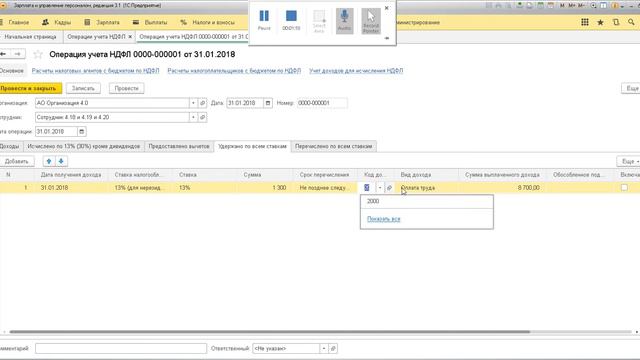The height and width of the screenshot is (360, 640).
Task: Click the Номер input field
Action: tap(322, 103)
